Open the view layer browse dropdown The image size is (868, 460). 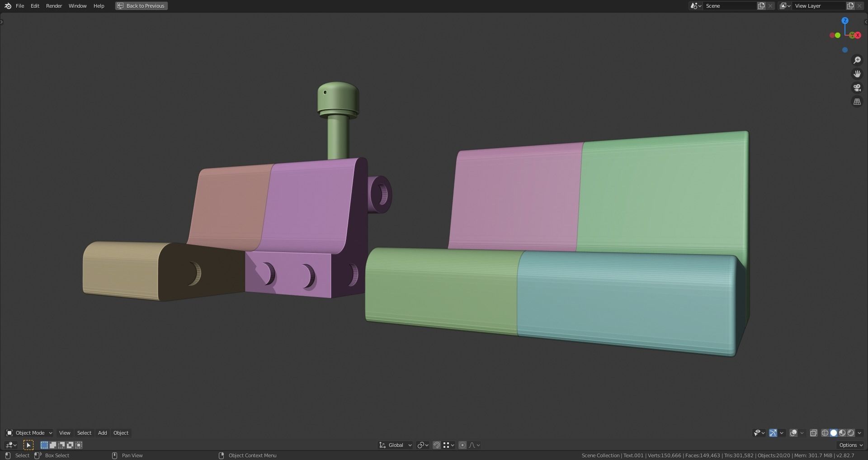[x=785, y=6]
